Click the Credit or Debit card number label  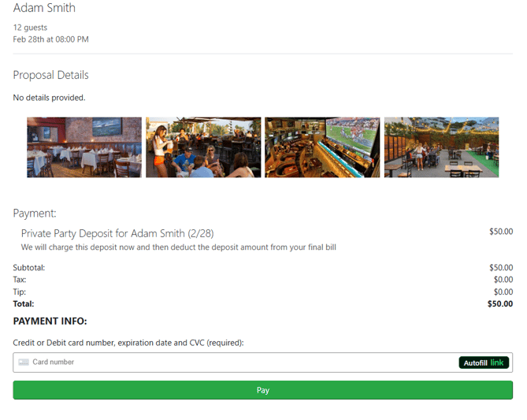pos(128,343)
